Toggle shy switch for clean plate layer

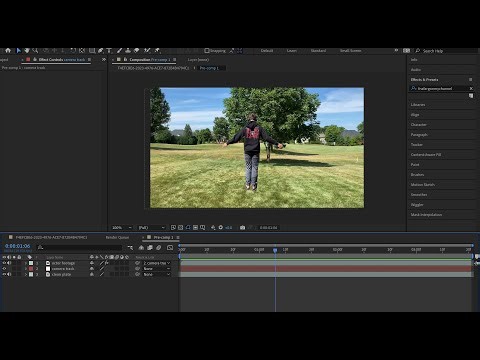[x=92, y=274]
